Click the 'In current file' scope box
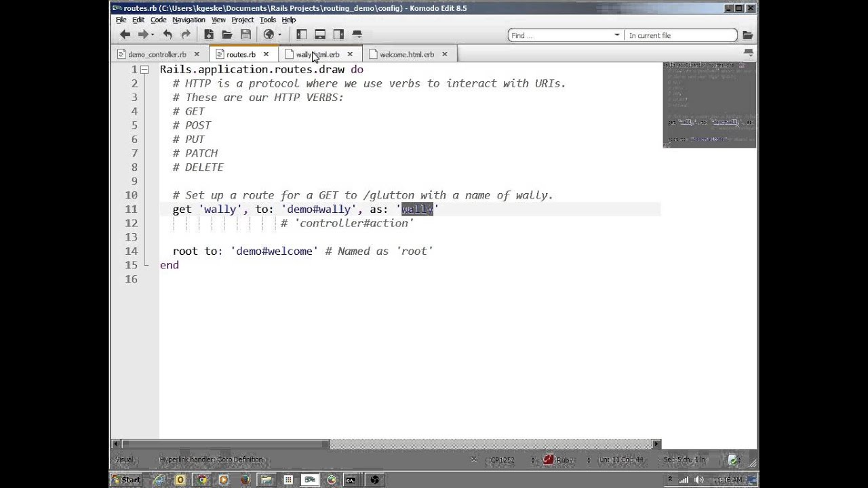 click(x=681, y=35)
